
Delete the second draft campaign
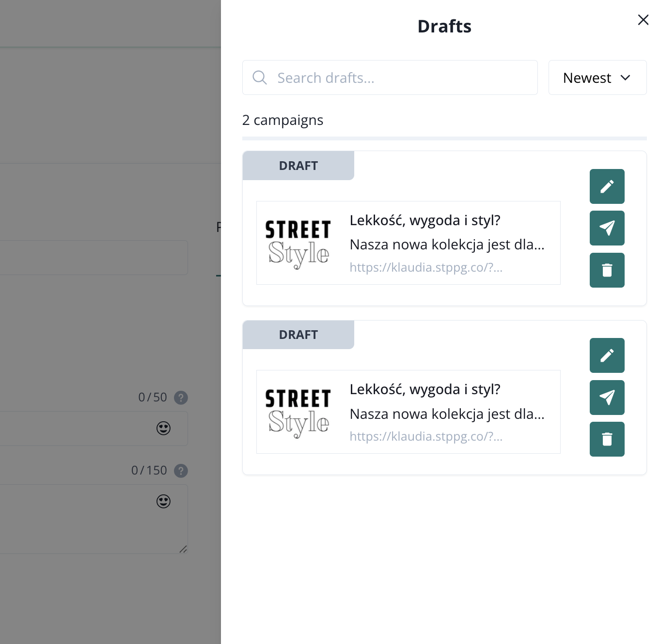(x=607, y=439)
